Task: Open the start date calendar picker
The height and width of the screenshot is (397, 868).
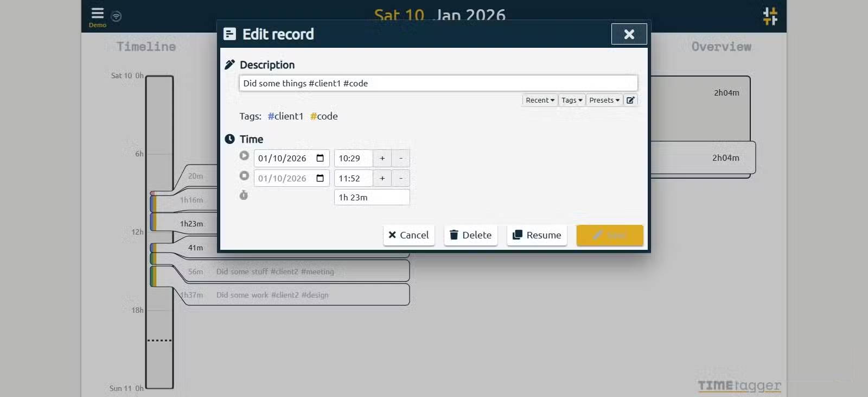Action: (x=320, y=158)
